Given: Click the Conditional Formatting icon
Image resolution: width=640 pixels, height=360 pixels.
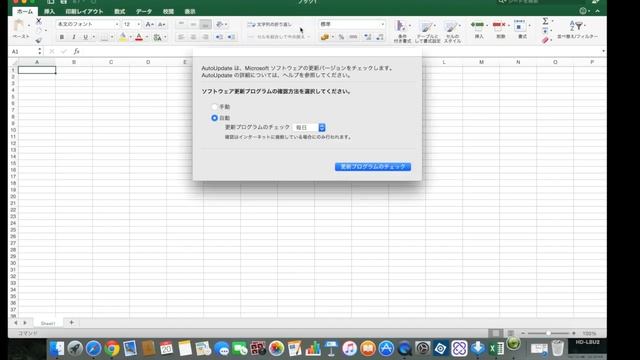Looking at the screenshot, I should click(x=401, y=26).
